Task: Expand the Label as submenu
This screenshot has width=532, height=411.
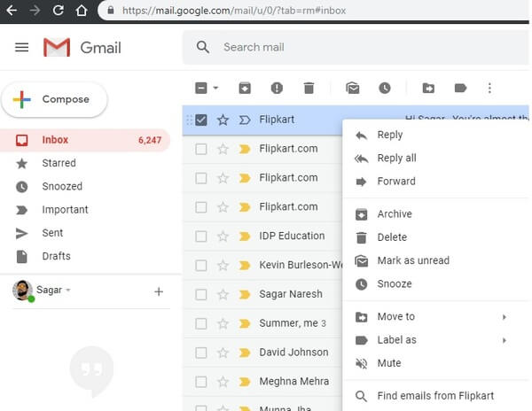Action: [436, 340]
